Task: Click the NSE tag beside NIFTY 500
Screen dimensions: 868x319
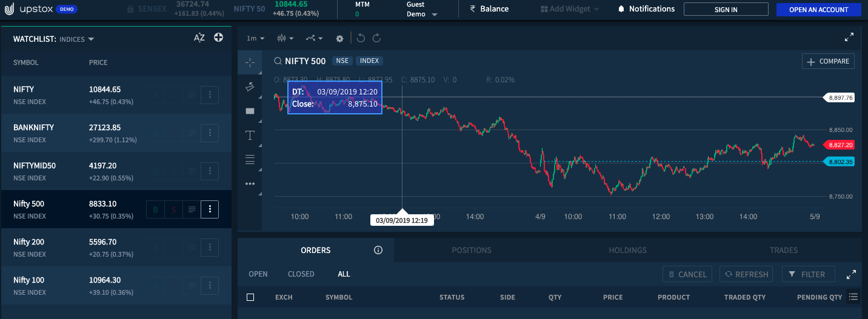Action: (342, 61)
